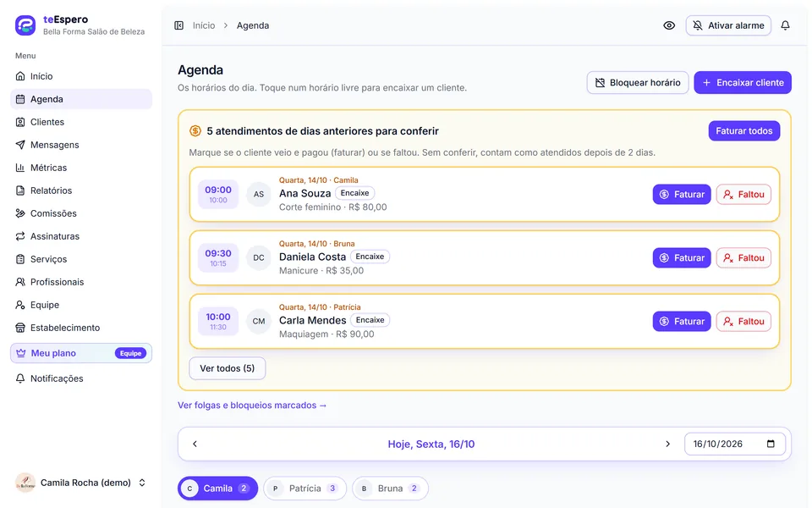Click the coin icon beside pending attendances
This screenshot has height=508, width=812.
(x=195, y=131)
